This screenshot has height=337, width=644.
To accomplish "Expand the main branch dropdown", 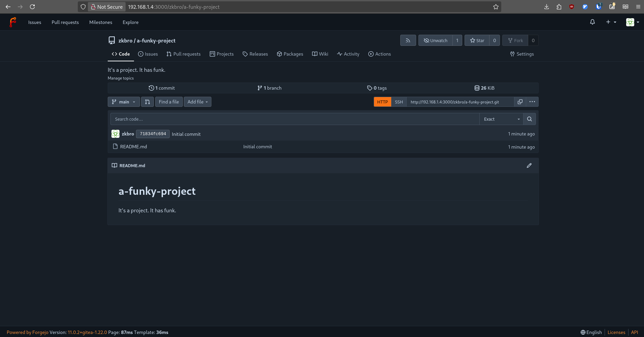I will pyautogui.click(x=124, y=102).
